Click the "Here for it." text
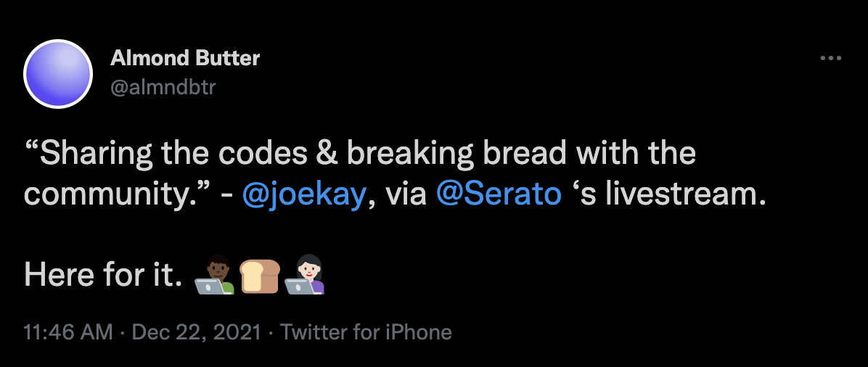Screen dimensions: 868x367 click(102, 276)
